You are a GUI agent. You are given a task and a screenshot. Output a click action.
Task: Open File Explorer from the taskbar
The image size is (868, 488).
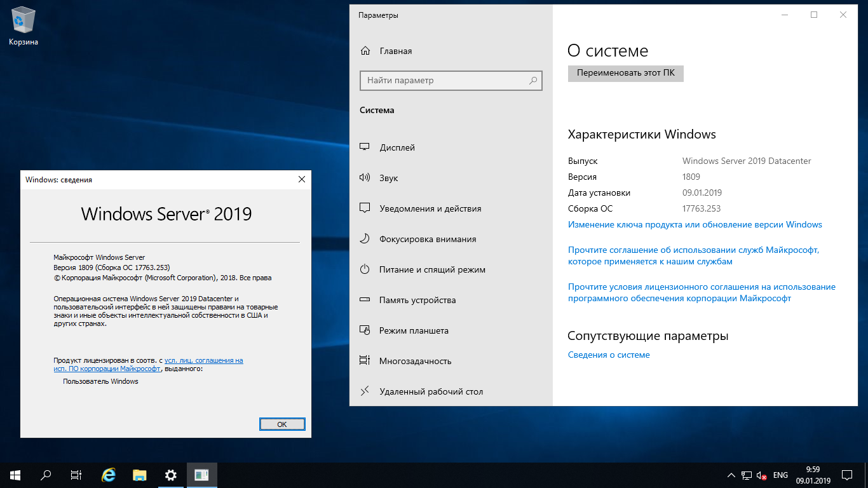(x=140, y=475)
